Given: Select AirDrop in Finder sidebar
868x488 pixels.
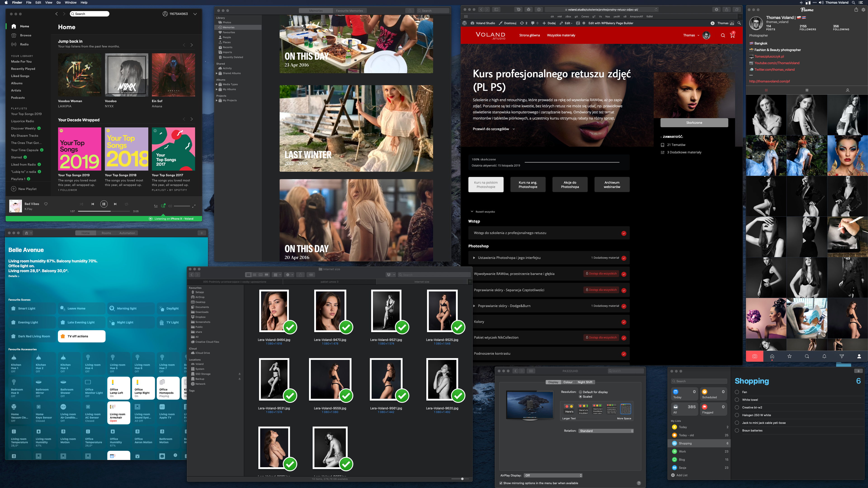Looking at the screenshot, I should click(200, 297).
